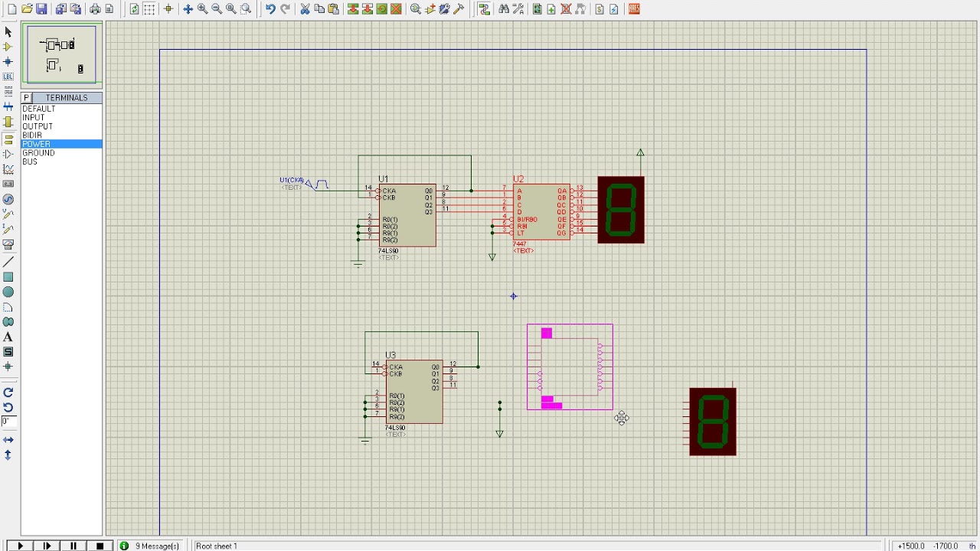
Task: Start the simulation with Play
Action: pos(21,546)
